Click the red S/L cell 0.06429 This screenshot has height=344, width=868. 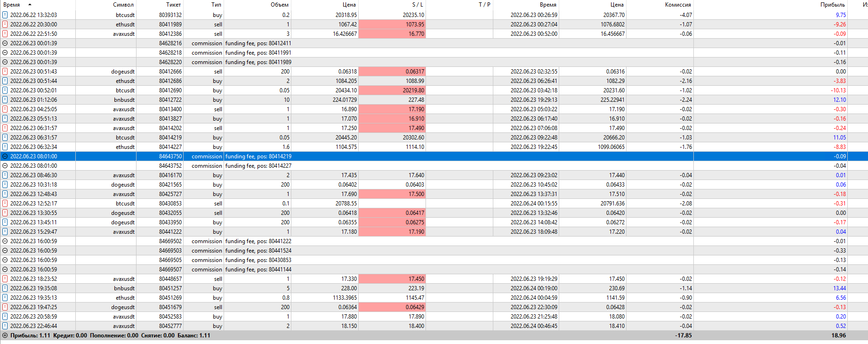[392, 307]
